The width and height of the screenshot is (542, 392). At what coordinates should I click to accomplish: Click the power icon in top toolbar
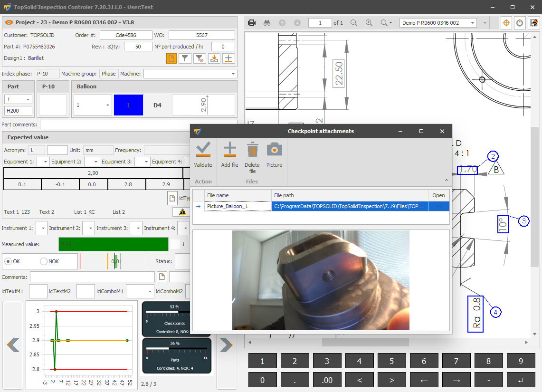(x=520, y=23)
